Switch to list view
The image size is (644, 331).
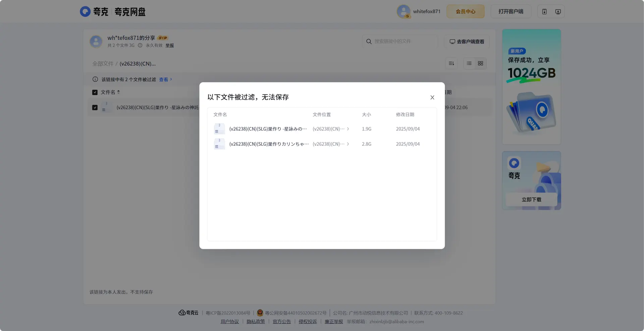tap(469, 63)
